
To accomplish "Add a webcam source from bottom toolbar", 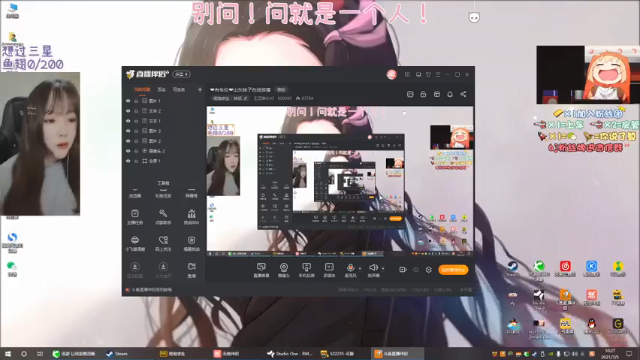I will (x=284, y=270).
